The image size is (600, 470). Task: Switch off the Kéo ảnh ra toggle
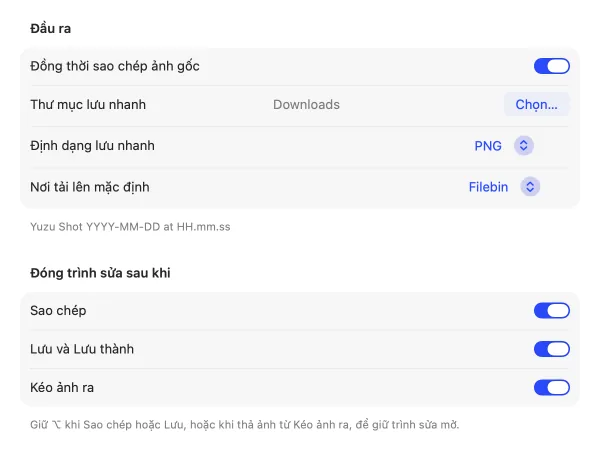pos(551,387)
